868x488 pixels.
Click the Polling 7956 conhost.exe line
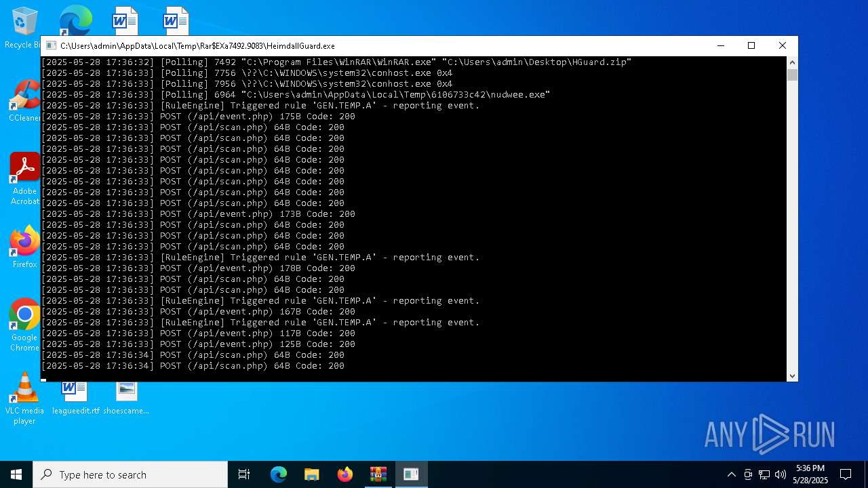(x=248, y=84)
